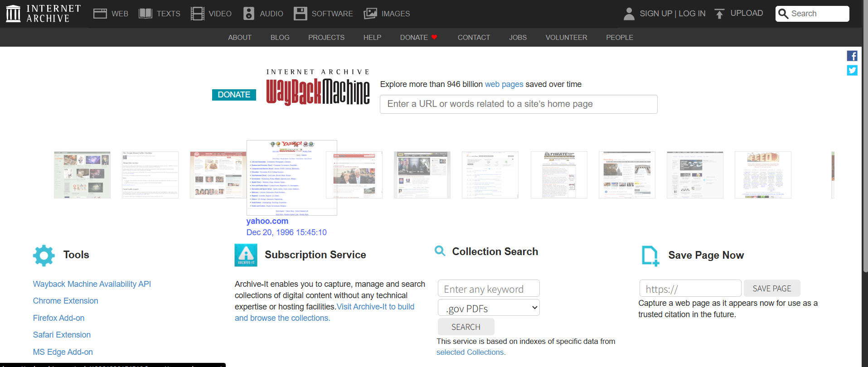
Task: Click the teal DONATE button
Action: [x=234, y=95]
